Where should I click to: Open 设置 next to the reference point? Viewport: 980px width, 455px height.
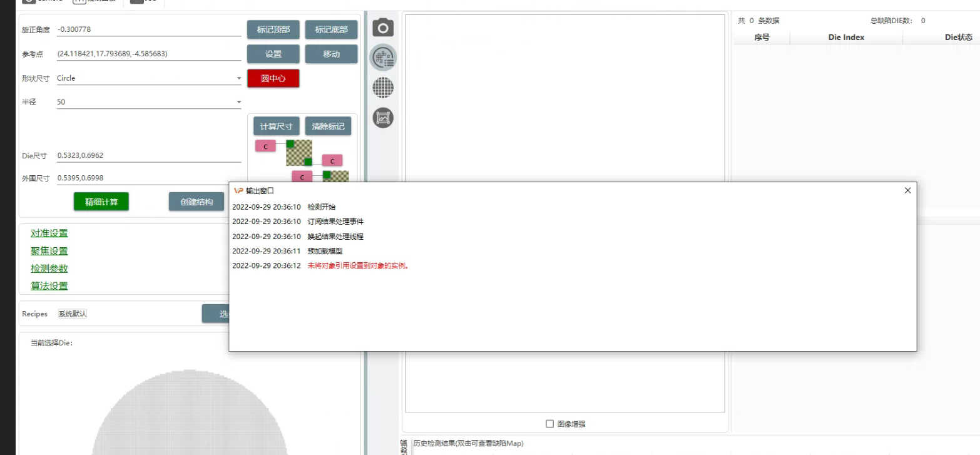(273, 54)
